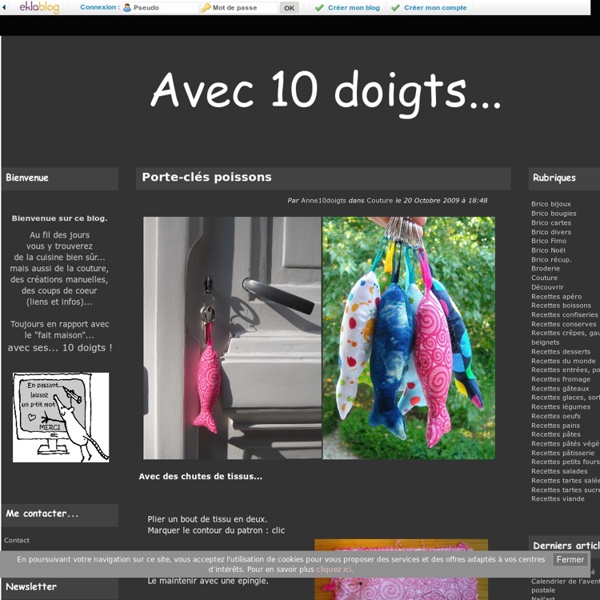
Task: Click the key icon in password field
Action: tap(206, 7)
